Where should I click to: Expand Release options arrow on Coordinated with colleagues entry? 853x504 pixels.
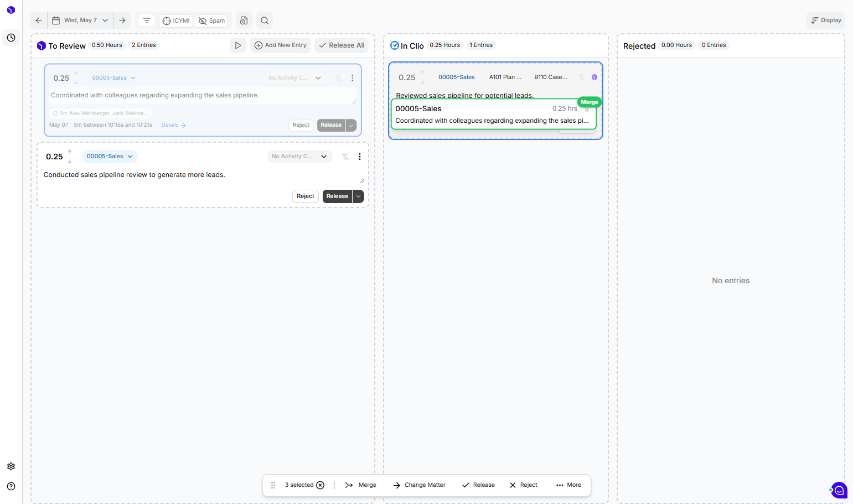[x=351, y=125]
